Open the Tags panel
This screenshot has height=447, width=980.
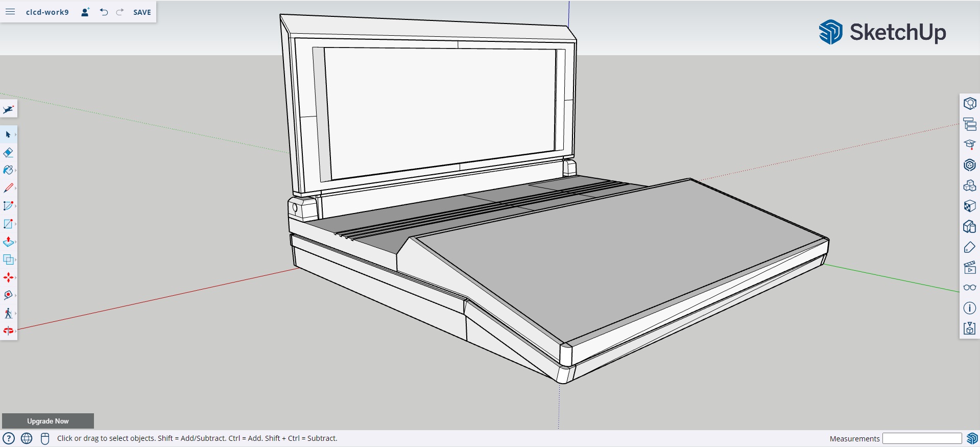[969, 247]
